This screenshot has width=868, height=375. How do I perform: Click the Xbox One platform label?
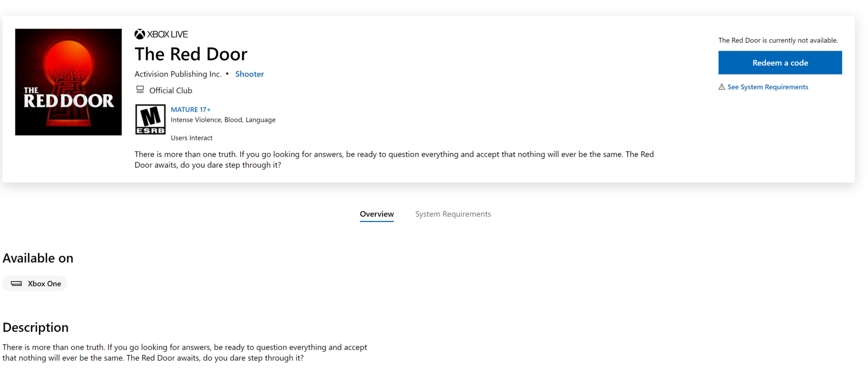[x=44, y=284]
